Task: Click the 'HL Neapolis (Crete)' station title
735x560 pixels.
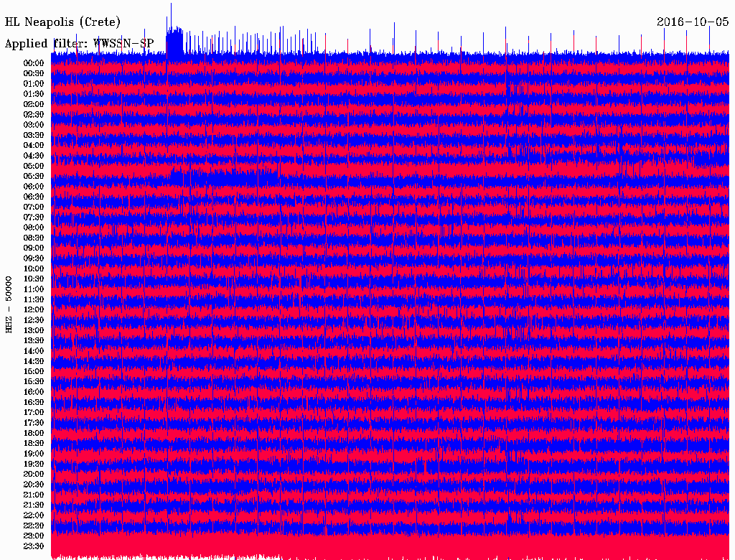Action: (x=63, y=22)
